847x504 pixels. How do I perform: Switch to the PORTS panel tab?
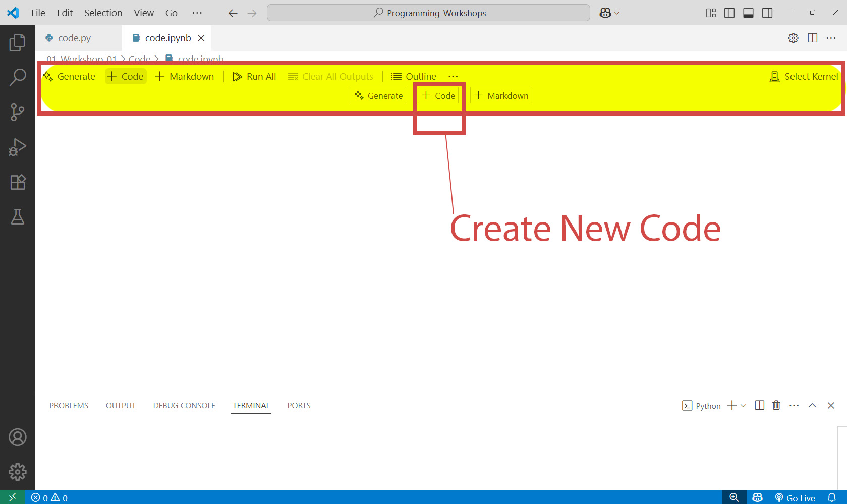(299, 405)
